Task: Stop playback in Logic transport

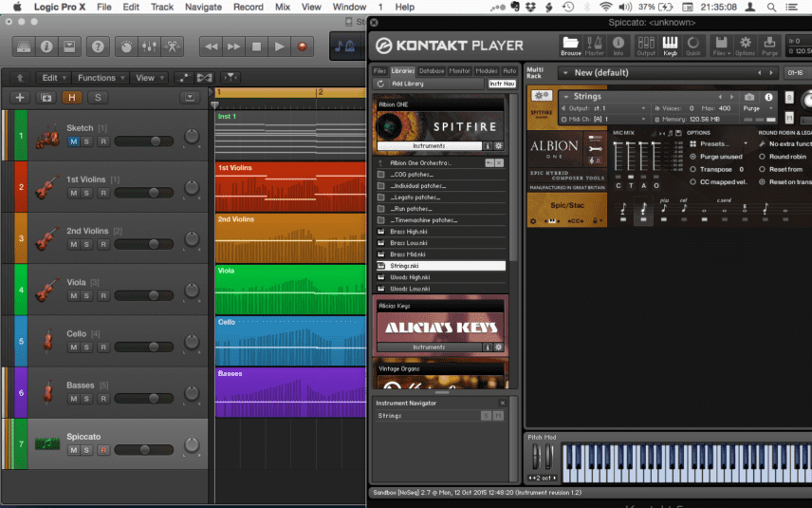Action: point(256,47)
